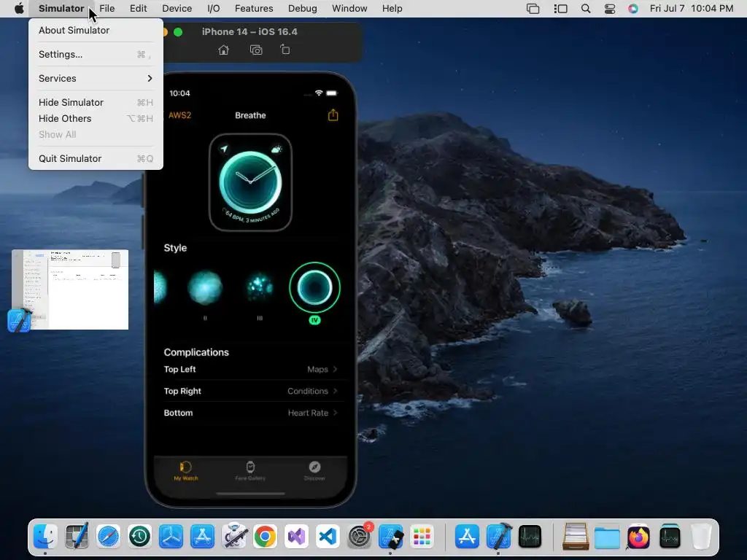Screen dimensions: 747x560
Task: Click the date and time in menu bar
Action: 692,9
